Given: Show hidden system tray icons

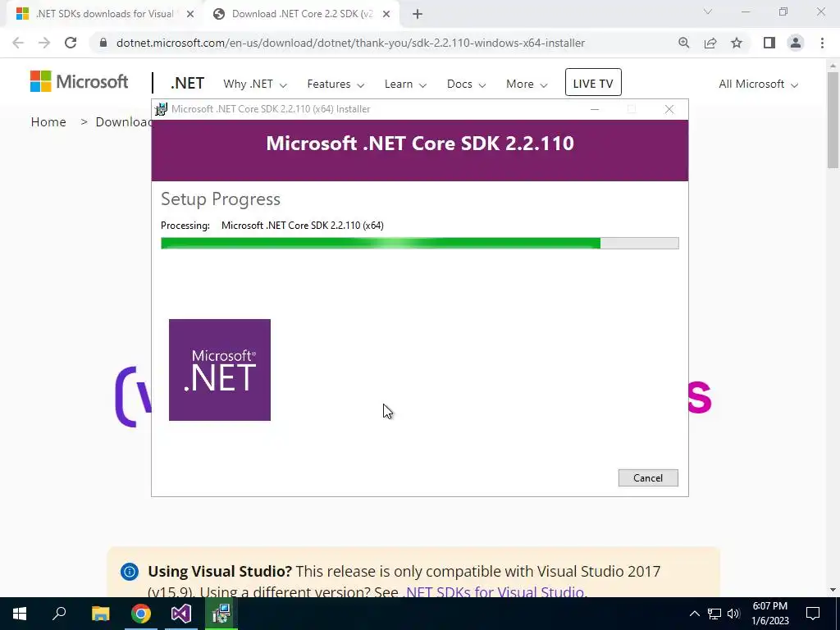Looking at the screenshot, I should [694, 614].
